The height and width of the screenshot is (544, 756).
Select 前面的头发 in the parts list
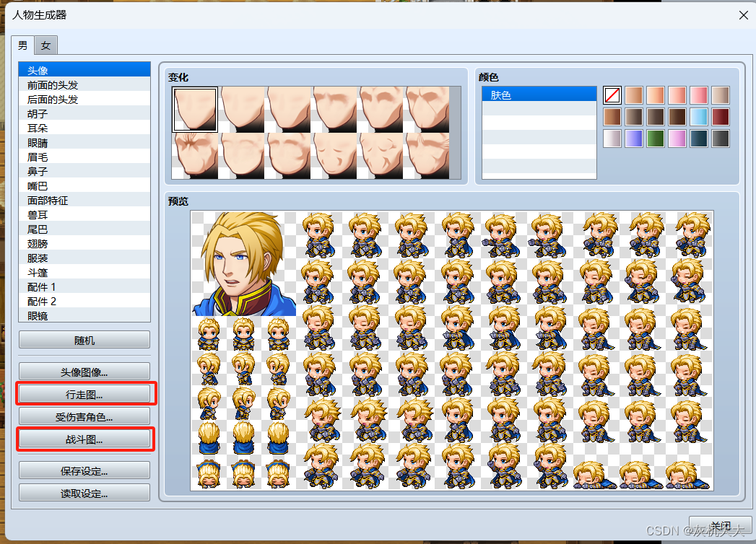click(84, 85)
